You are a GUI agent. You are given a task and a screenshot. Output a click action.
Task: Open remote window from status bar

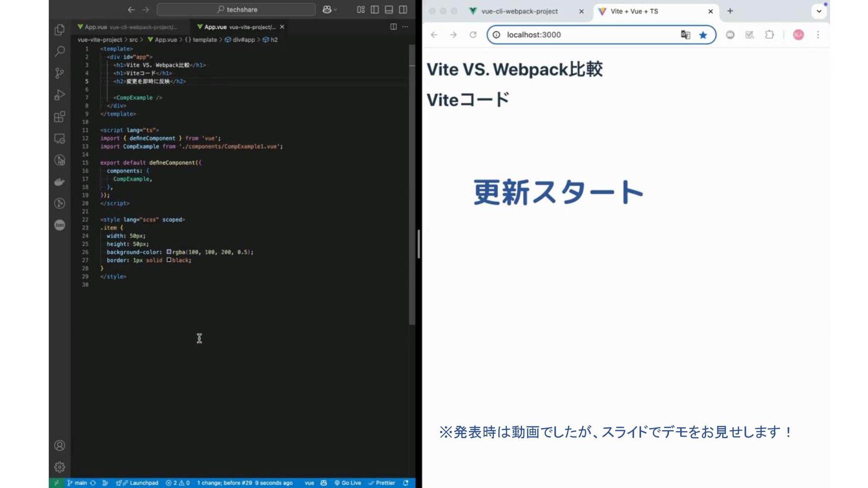click(x=57, y=483)
